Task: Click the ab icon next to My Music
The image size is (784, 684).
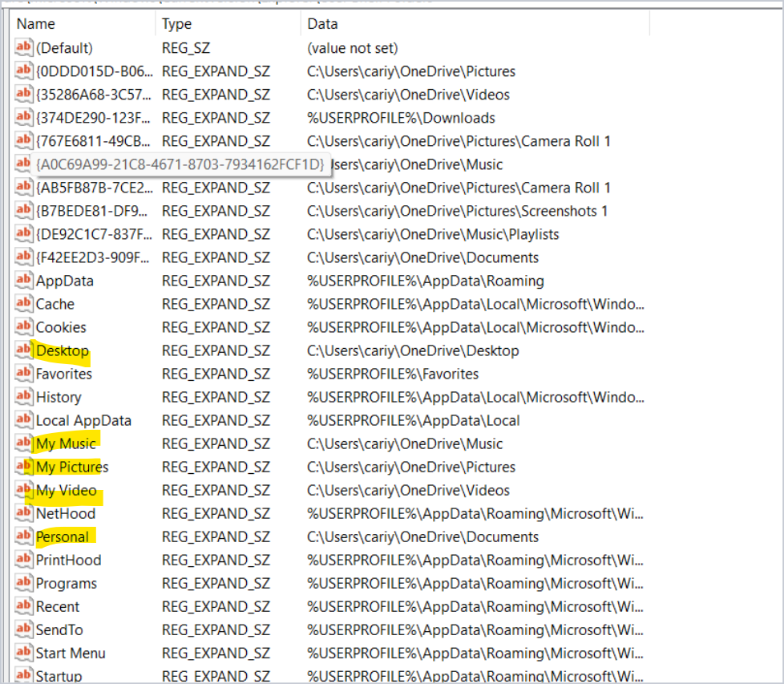Action: pyautogui.click(x=24, y=443)
